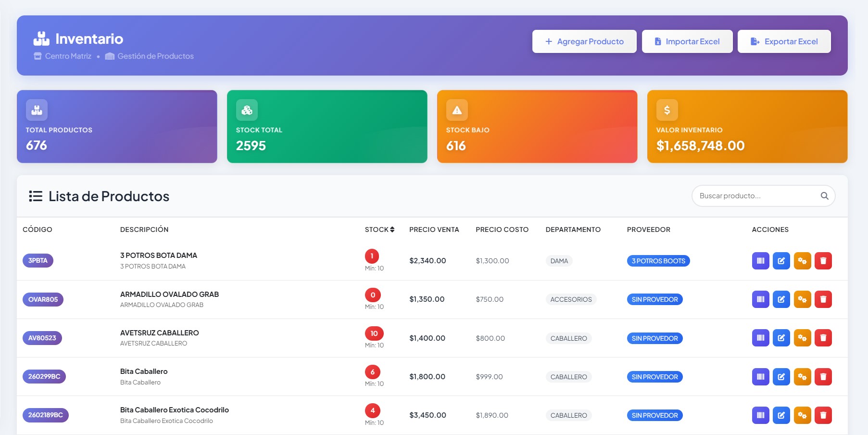The image size is (868, 435).
Task: Click Exportar Excel button
Action: pos(784,41)
